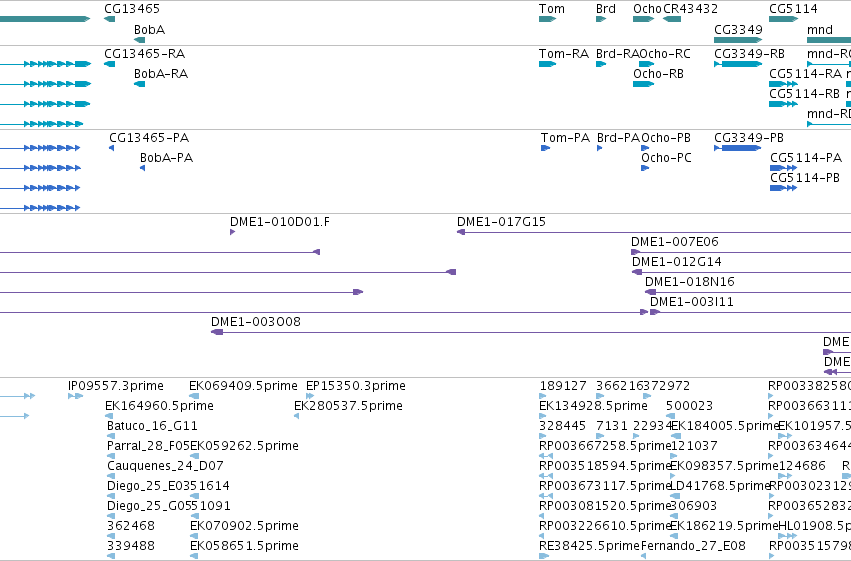851x561 pixels.
Task: Select the DME1-017G15 clone
Action: click(x=654, y=232)
